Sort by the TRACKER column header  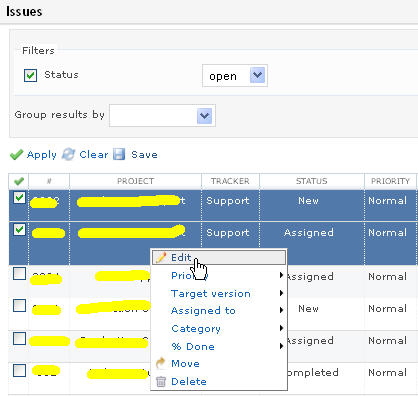[x=230, y=181]
